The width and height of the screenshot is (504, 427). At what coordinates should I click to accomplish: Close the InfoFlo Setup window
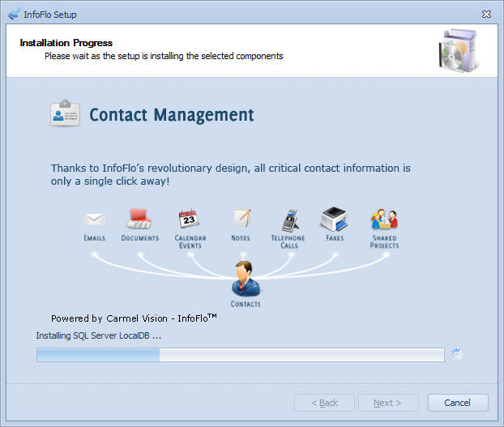pyautogui.click(x=486, y=14)
